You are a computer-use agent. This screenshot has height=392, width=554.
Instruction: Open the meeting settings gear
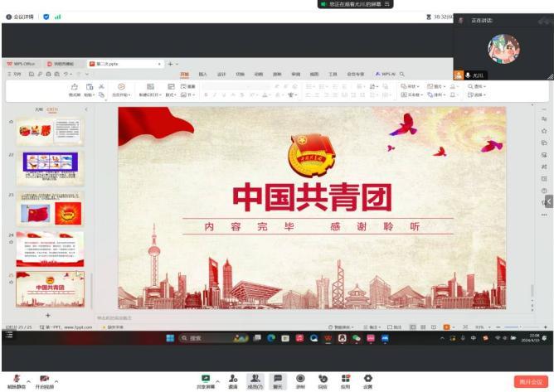point(367,381)
